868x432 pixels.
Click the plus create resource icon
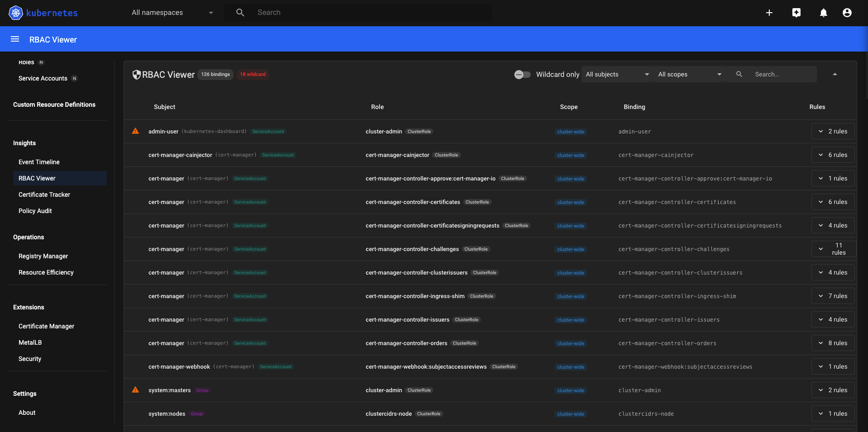pos(769,13)
